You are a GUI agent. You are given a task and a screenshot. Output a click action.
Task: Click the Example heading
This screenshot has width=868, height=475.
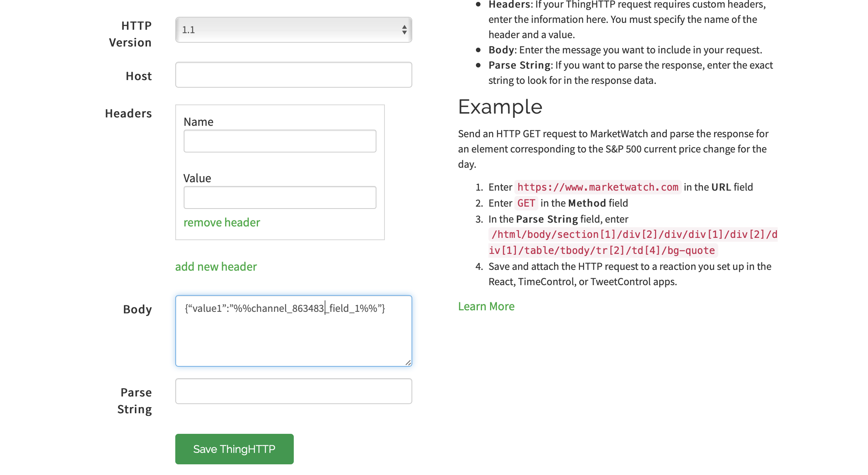pyautogui.click(x=500, y=107)
